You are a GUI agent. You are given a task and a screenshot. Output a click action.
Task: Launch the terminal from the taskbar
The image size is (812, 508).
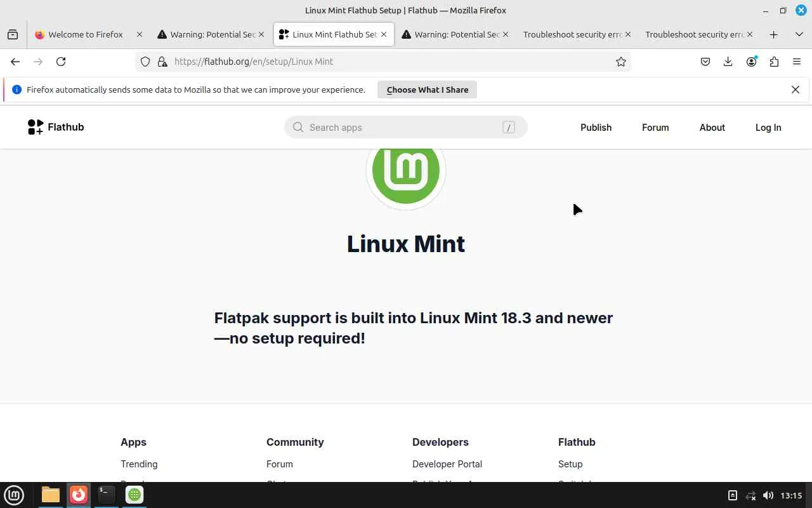(x=106, y=495)
